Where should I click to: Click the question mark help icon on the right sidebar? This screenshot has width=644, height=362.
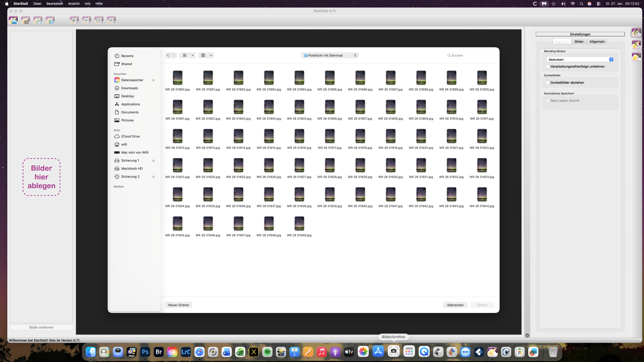636,57
